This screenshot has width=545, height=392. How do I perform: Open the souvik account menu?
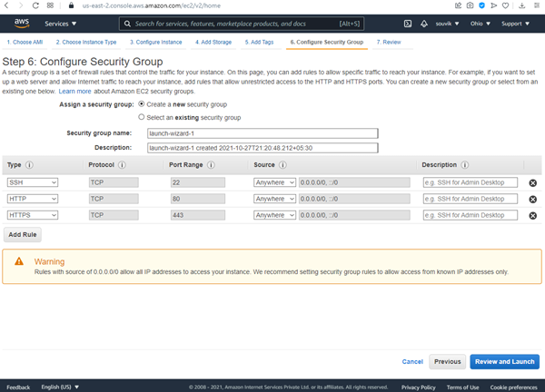click(447, 24)
